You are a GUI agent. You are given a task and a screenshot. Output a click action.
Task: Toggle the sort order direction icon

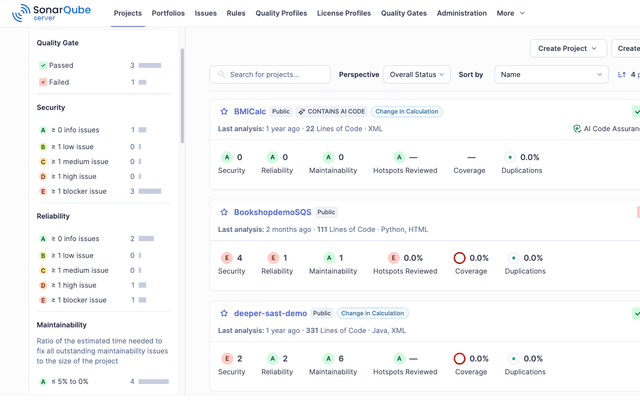[621, 75]
